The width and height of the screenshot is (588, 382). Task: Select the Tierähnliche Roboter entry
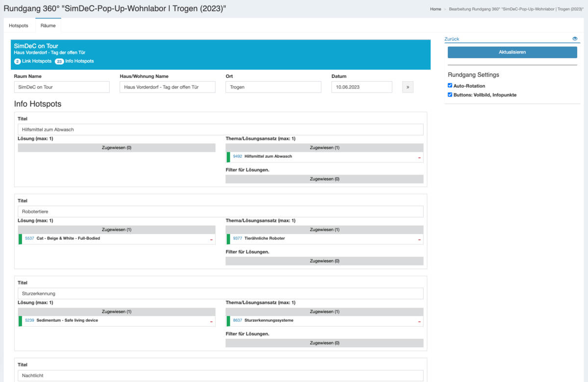265,239
